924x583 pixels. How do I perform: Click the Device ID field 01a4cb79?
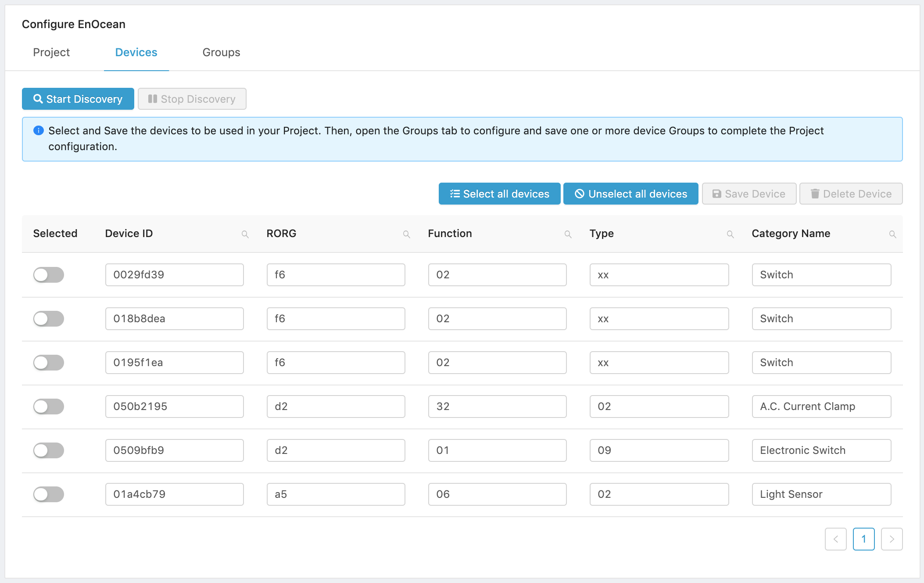pos(175,494)
